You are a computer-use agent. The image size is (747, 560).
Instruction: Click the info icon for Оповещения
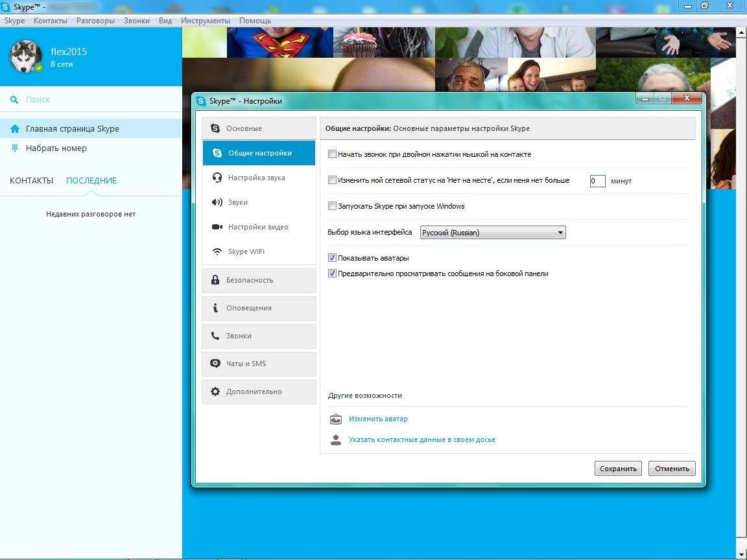215,308
